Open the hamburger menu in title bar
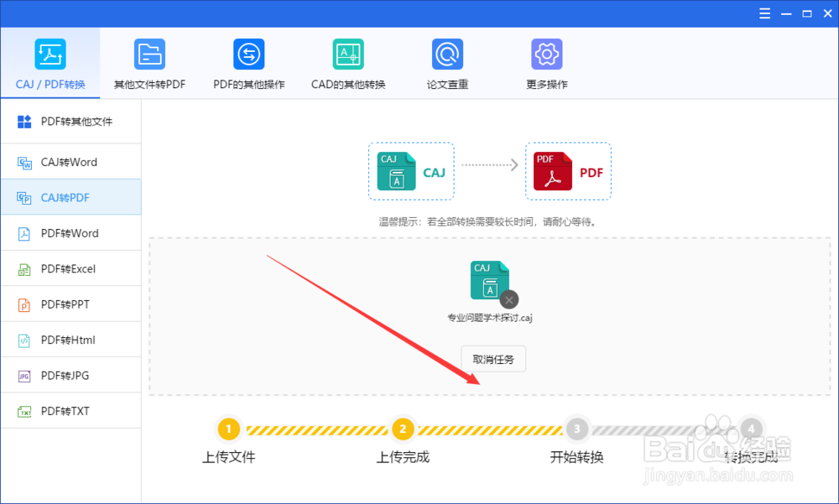The width and height of the screenshot is (839, 504). 764,13
